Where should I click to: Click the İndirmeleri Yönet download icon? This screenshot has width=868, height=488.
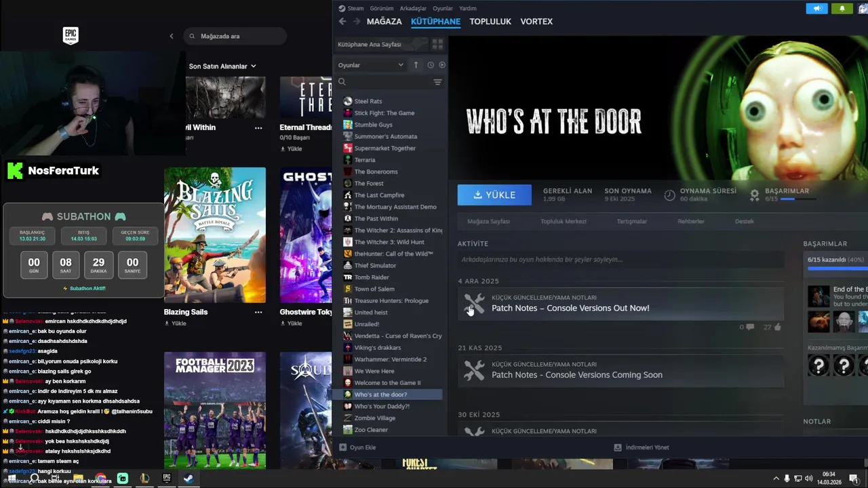point(617,447)
